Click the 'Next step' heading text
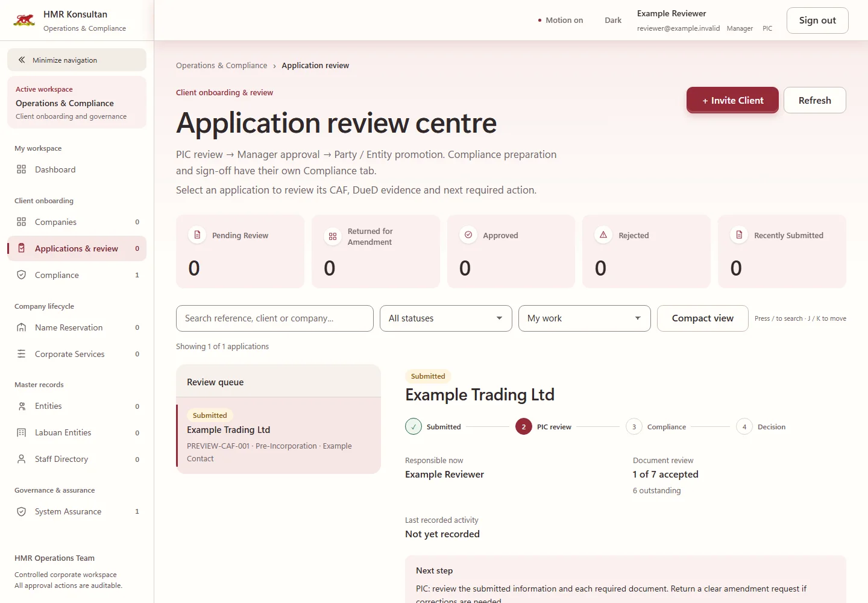Screen dimensions: 868x603 click(x=434, y=570)
